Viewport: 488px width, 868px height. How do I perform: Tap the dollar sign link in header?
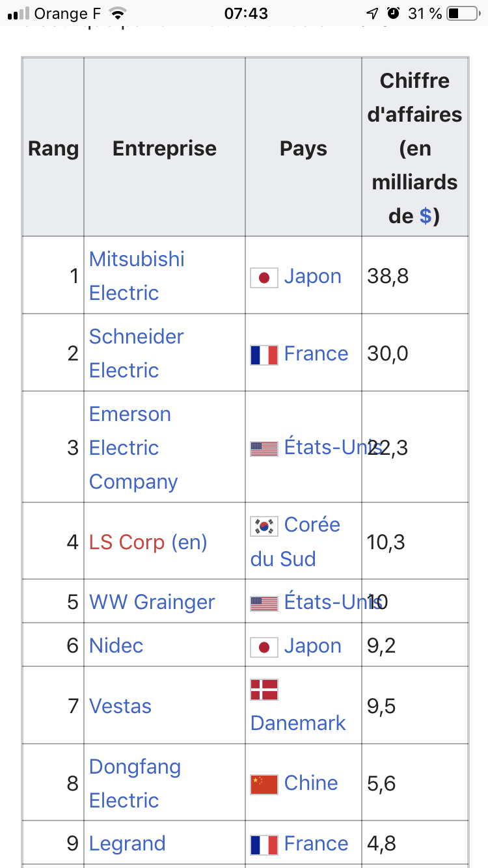tap(425, 215)
